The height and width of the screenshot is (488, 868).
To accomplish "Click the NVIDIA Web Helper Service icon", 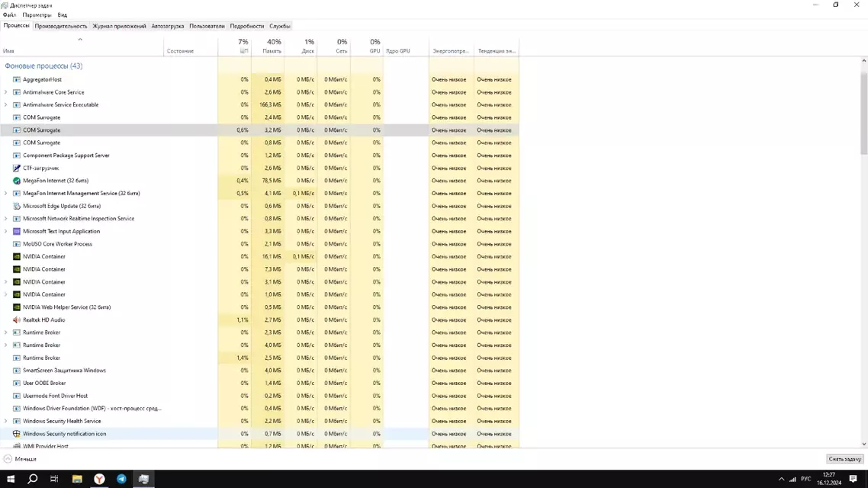I will click(17, 307).
